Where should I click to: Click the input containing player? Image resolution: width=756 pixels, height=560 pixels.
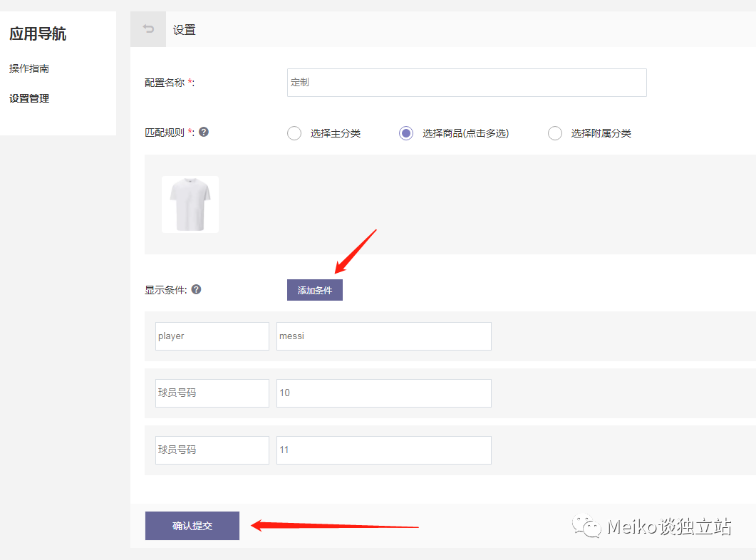pyautogui.click(x=212, y=336)
